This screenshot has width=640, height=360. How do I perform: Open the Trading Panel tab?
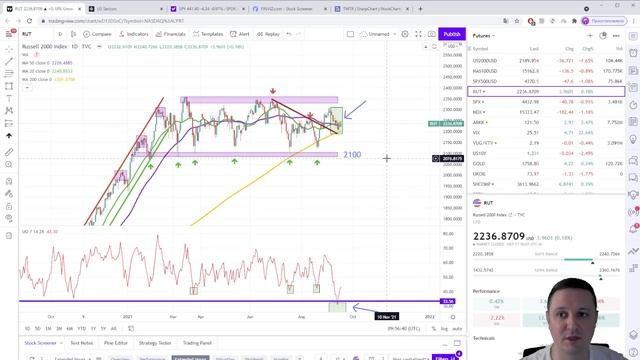(197, 343)
